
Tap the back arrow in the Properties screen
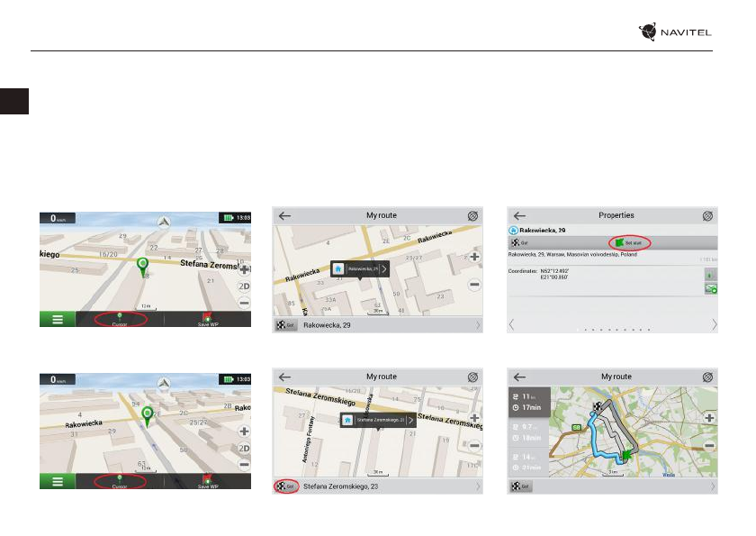(519, 216)
